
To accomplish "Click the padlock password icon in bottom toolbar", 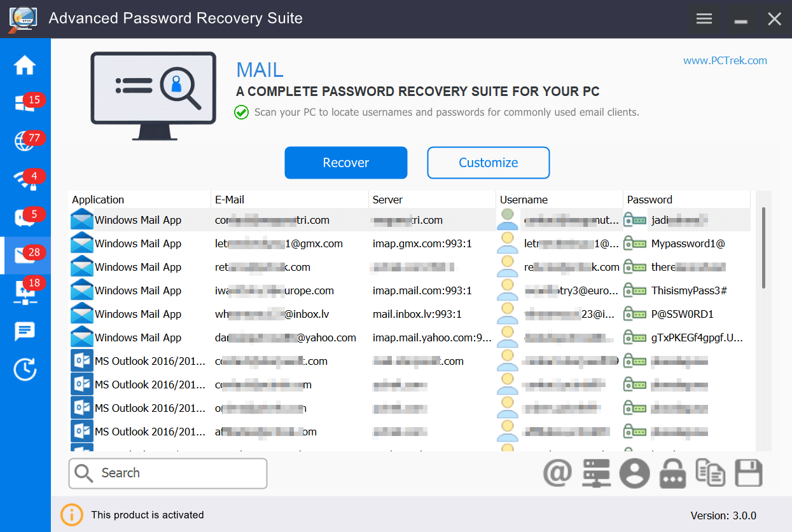I will pos(672,474).
